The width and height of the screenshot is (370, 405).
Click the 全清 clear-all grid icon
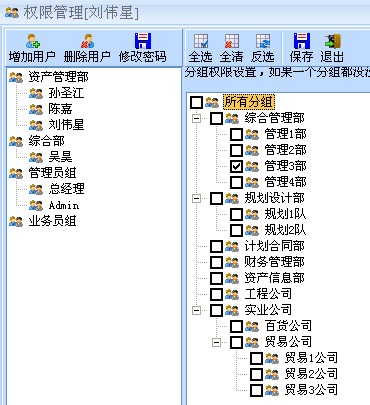232,41
